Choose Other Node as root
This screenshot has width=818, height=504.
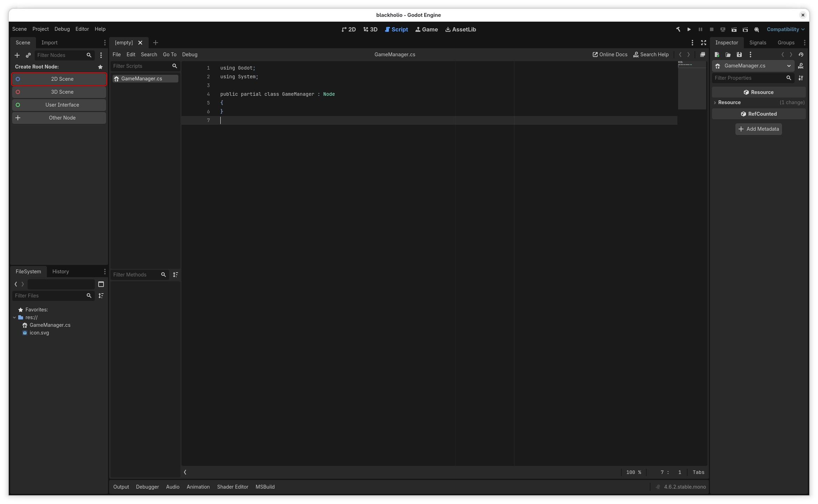click(x=59, y=118)
